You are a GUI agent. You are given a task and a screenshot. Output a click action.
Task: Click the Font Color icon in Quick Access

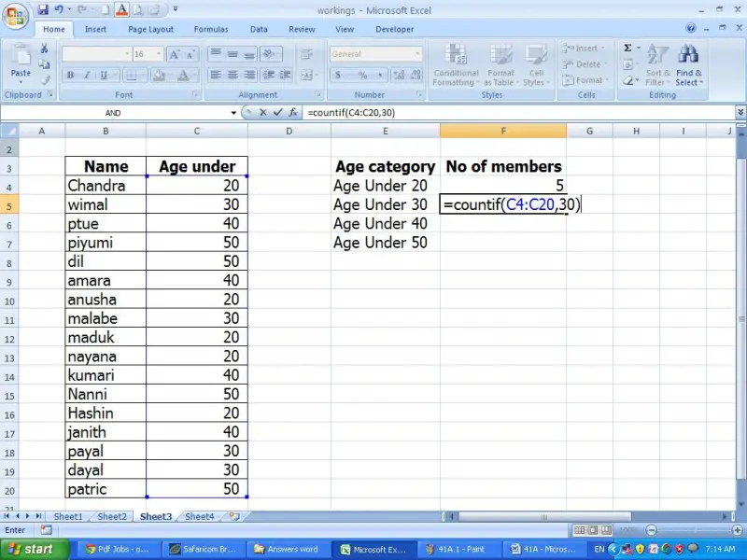point(122,9)
